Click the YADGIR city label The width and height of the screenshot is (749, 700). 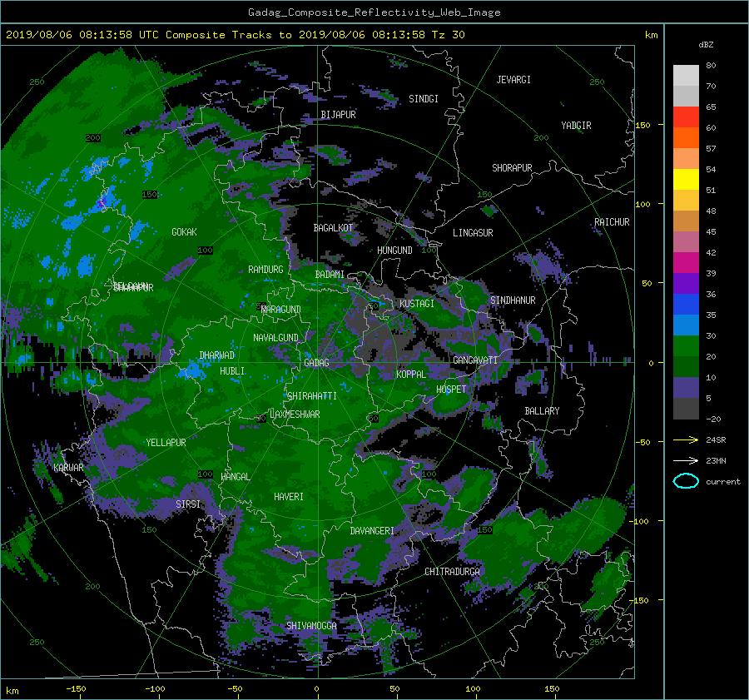coord(576,126)
